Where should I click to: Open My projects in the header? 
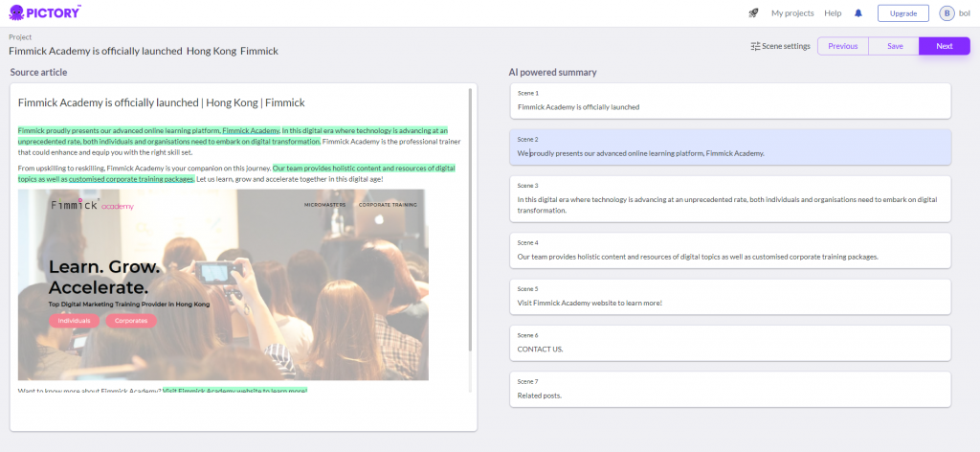click(792, 13)
